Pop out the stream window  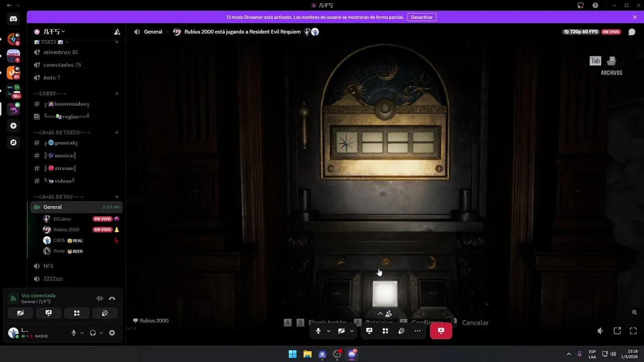click(617, 331)
